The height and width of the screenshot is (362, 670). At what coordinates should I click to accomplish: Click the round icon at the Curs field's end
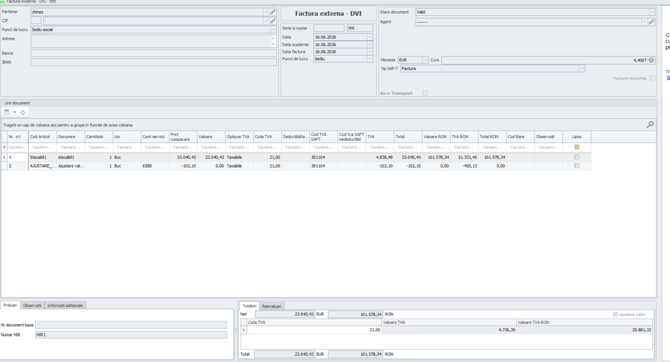(651, 60)
